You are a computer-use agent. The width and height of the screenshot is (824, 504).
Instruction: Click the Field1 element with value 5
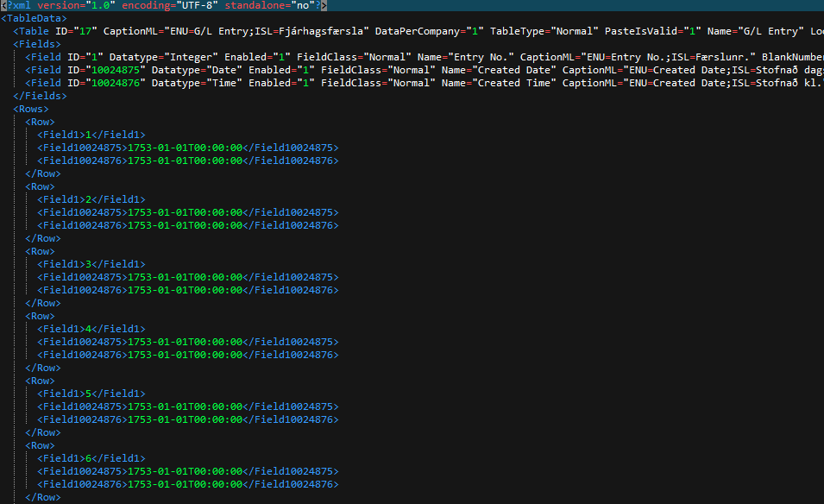click(x=91, y=394)
